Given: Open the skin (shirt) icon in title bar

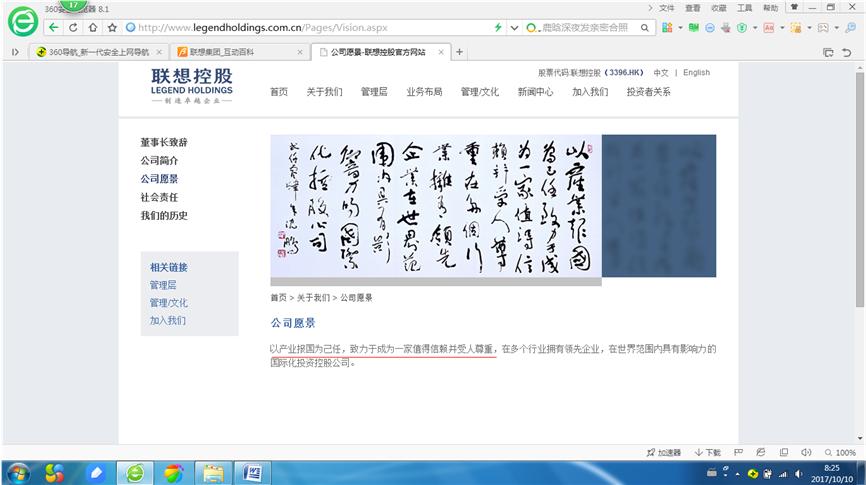Looking at the screenshot, I should tap(794, 7).
